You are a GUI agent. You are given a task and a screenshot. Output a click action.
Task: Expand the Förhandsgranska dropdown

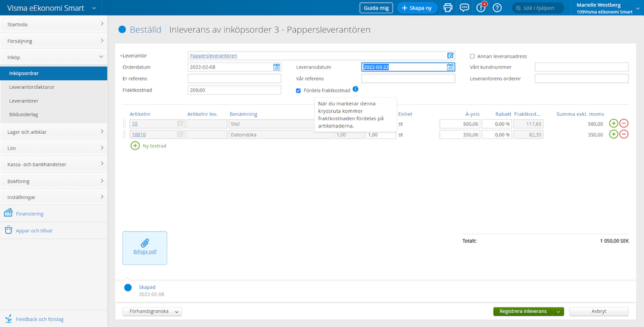pyautogui.click(x=152, y=312)
